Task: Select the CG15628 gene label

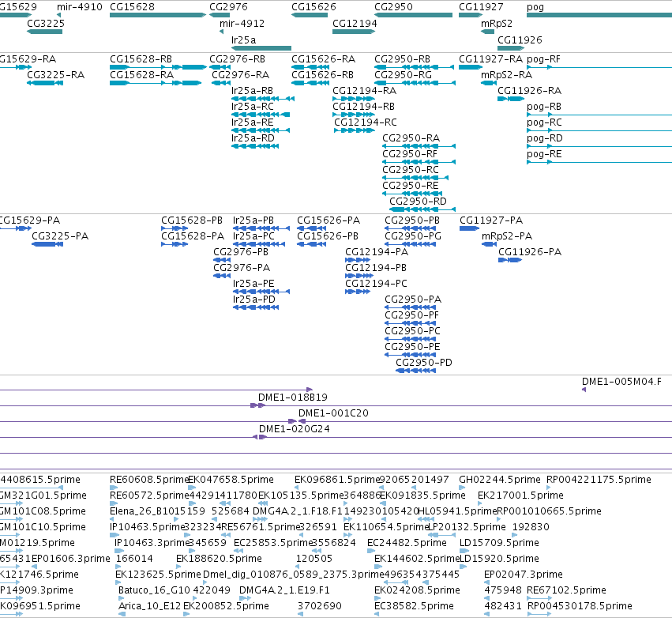Action: tap(132, 7)
